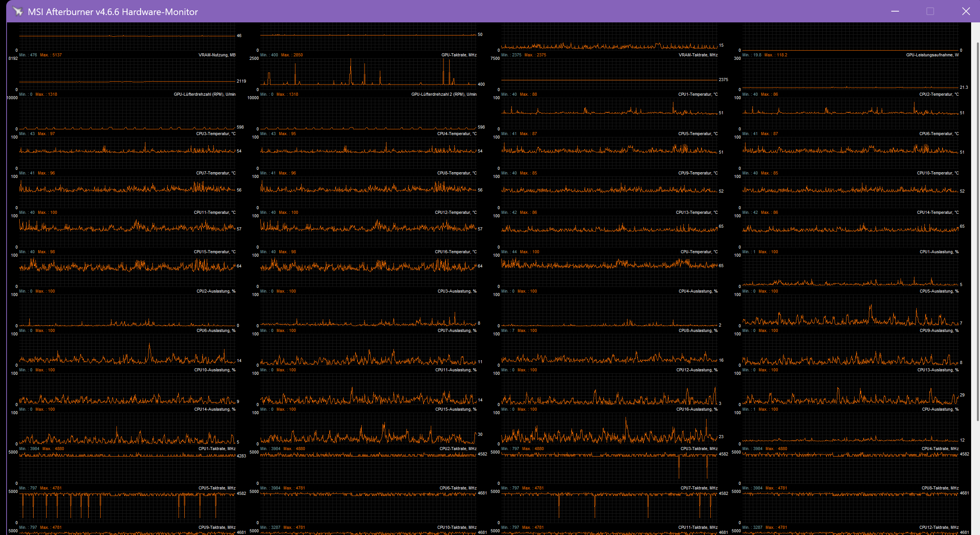Click the MSI Afterburner title bar icon
The height and width of the screenshot is (535, 980).
coord(17,11)
